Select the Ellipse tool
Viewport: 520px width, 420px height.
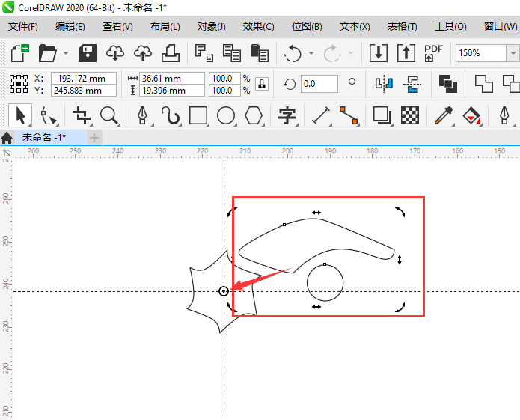226,115
